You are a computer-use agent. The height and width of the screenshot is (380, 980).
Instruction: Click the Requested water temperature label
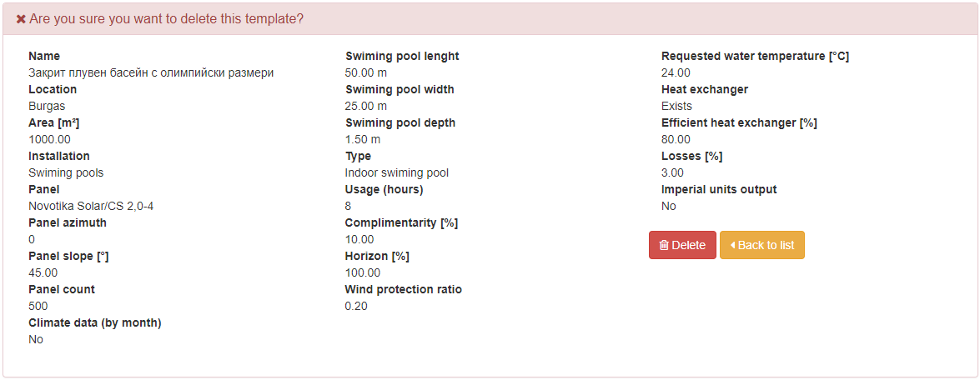pyautogui.click(x=756, y=56)
